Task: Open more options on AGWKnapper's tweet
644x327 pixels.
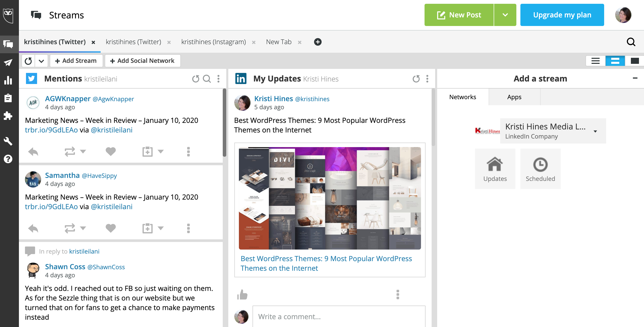Action: point(188,152)
